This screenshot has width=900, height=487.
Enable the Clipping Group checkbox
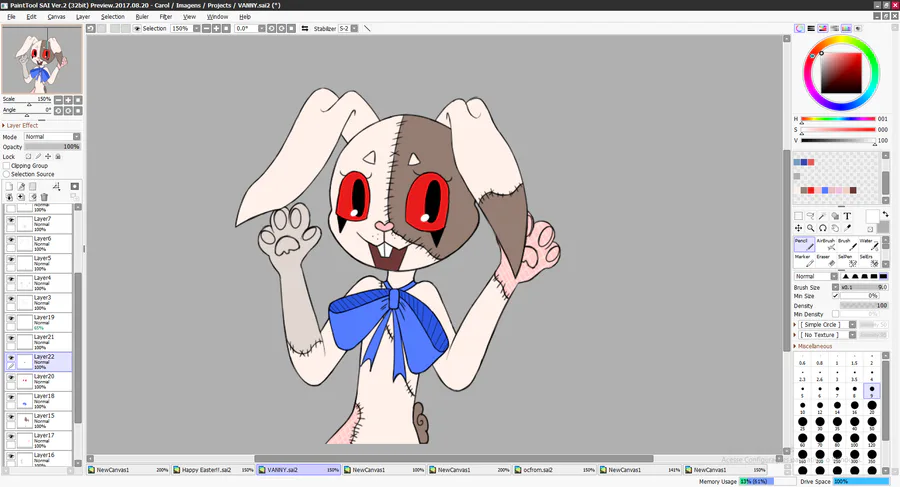(x=7, y=165)
